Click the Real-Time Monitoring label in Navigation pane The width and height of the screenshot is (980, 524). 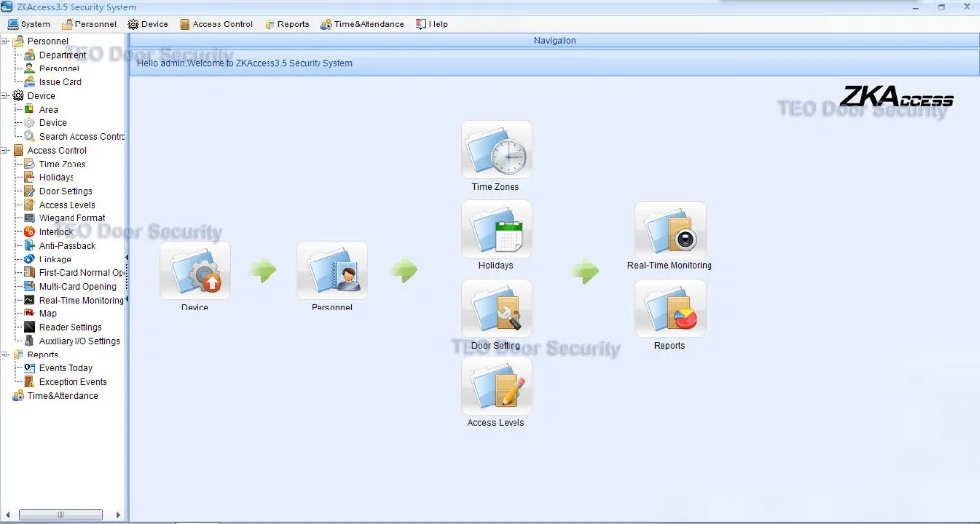tap(669, 265)
